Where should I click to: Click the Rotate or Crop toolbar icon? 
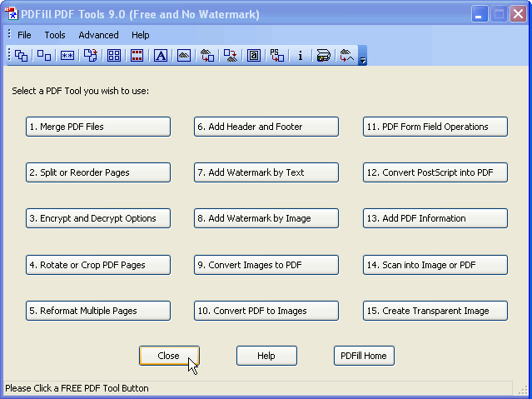point(91,55)
